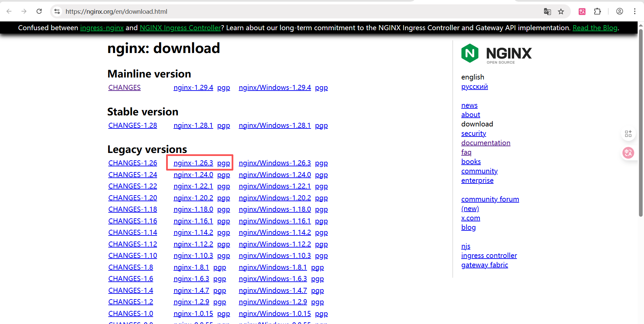644x324 pixels.
Task: Reload the page with refresh icon
Action: pos(39,11)
